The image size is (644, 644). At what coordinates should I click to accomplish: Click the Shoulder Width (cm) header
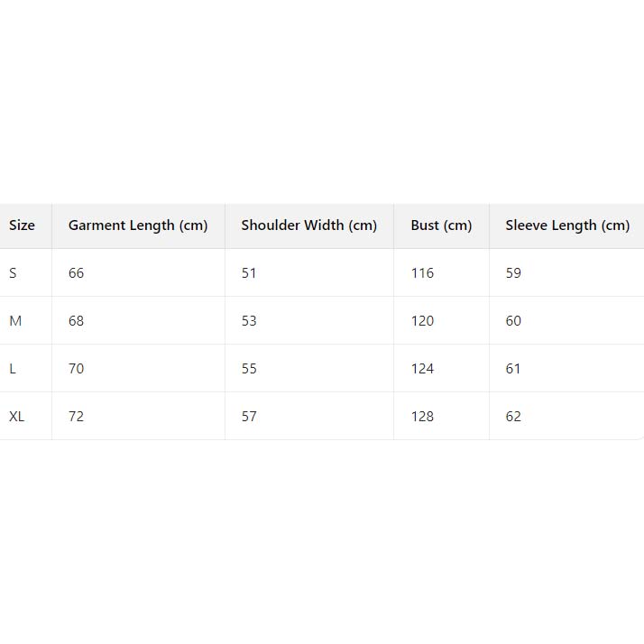(309, 225)
